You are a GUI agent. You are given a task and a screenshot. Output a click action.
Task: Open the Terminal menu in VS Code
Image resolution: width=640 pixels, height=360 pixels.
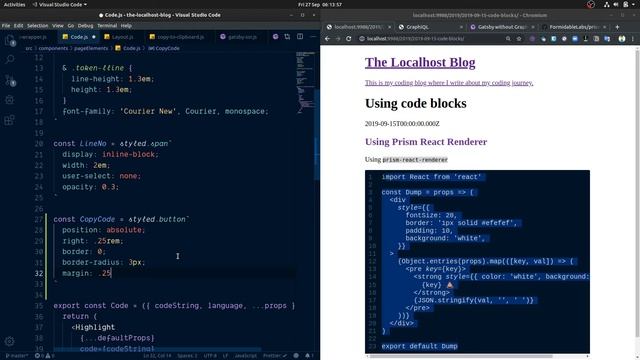(107, 26)
